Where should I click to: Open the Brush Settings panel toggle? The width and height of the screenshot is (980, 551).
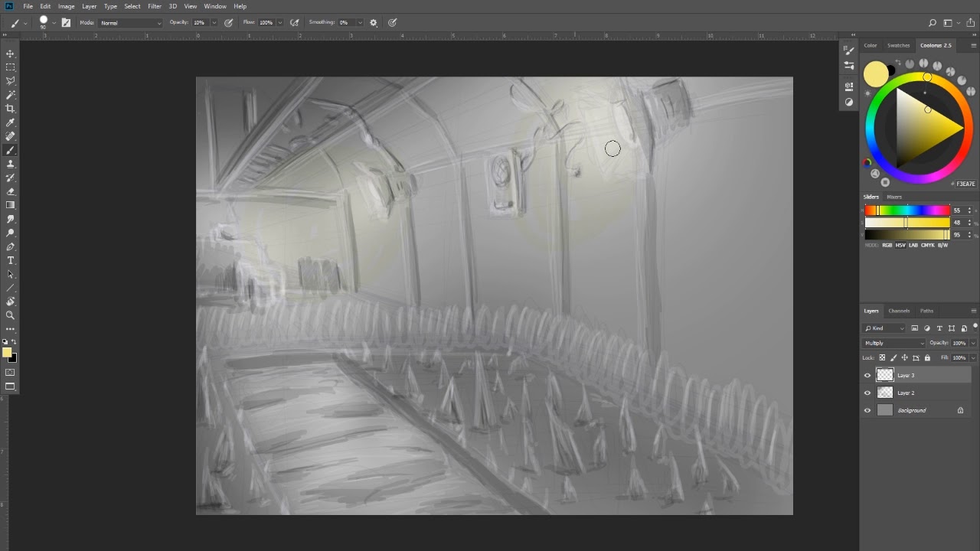[66, 23]
